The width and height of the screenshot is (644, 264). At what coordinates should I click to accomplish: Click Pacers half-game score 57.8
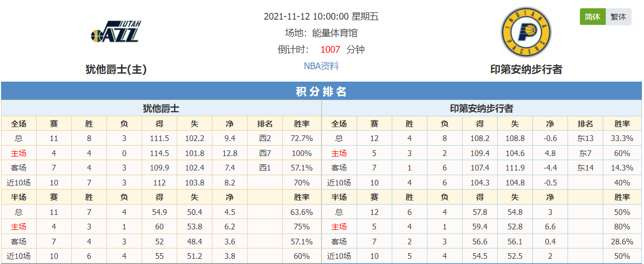480,212
